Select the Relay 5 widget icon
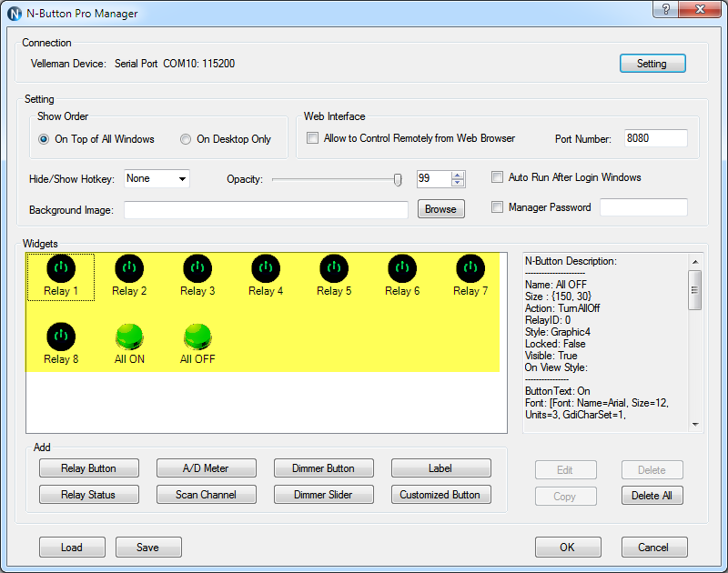The height and width of the screenshot is (573, 728). [334, 268]
